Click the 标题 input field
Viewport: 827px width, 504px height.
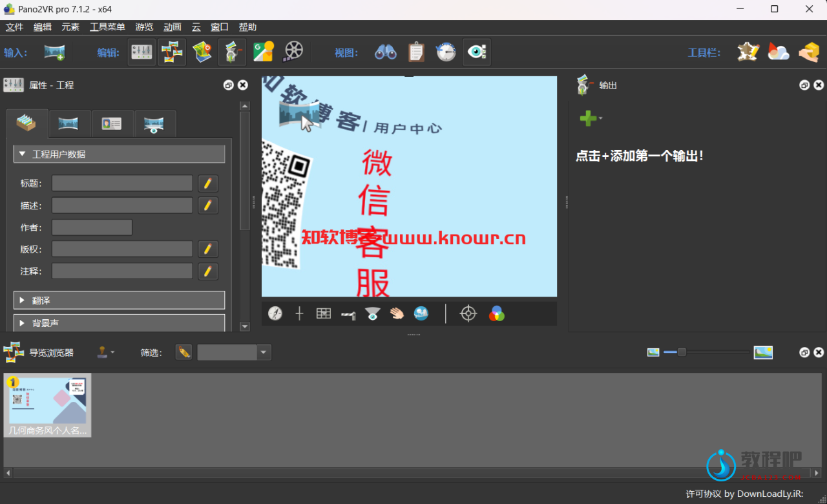click(x=122, y=184)
